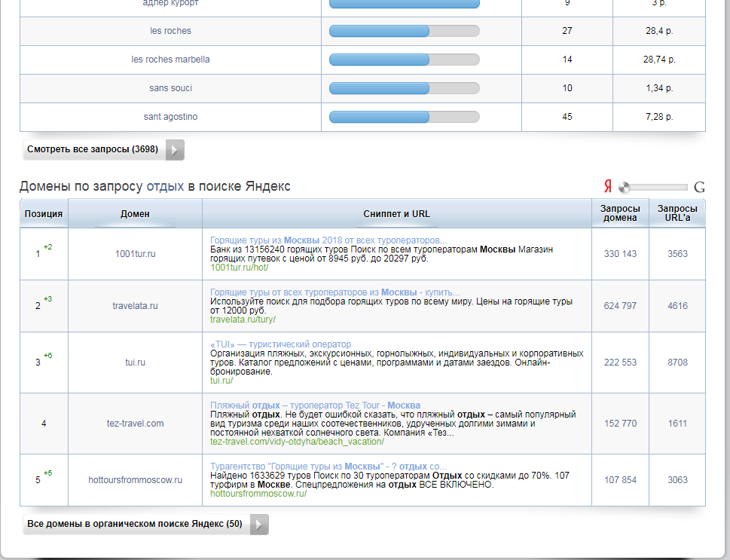Viewport: 730px width, 560px height.
Task: Click count 45 in 'sant agostino' row
Action: [567, 117]
